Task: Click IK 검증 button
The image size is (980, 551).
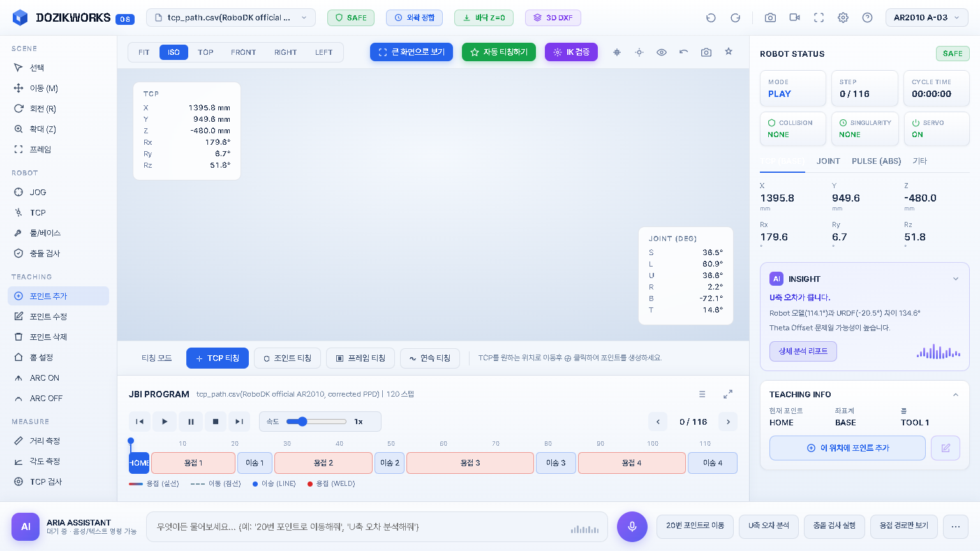Action: point(571,52)
